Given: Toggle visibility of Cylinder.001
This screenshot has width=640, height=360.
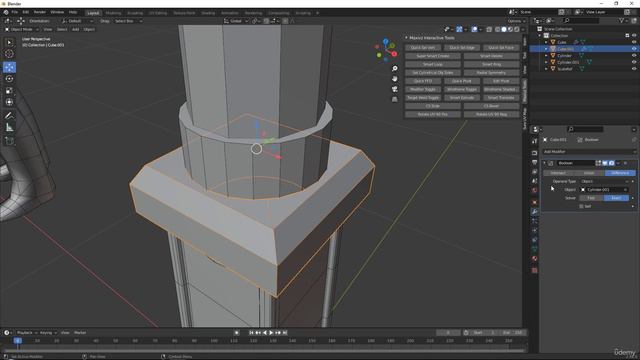Looking at the screenshot, I should (x=634, y=62).
